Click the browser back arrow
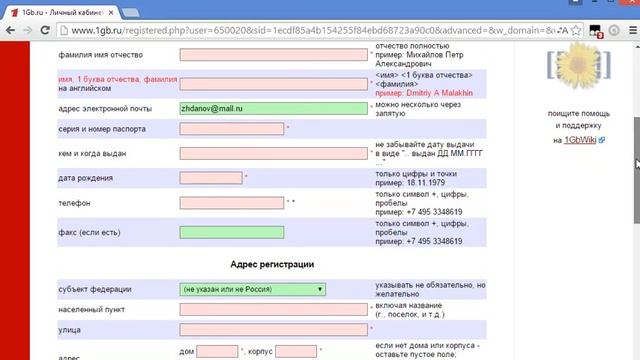640x360 pixels. coord(10,30)
